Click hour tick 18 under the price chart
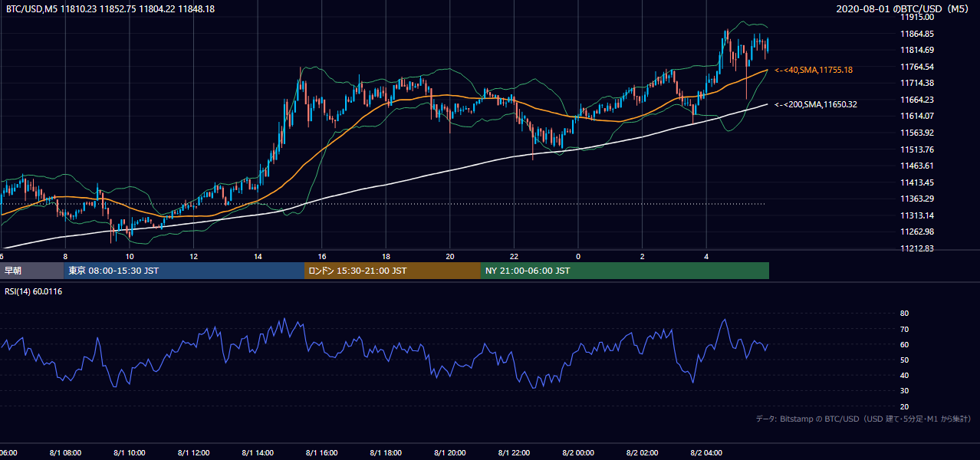980x460 pixels. [x=386, y=256]
